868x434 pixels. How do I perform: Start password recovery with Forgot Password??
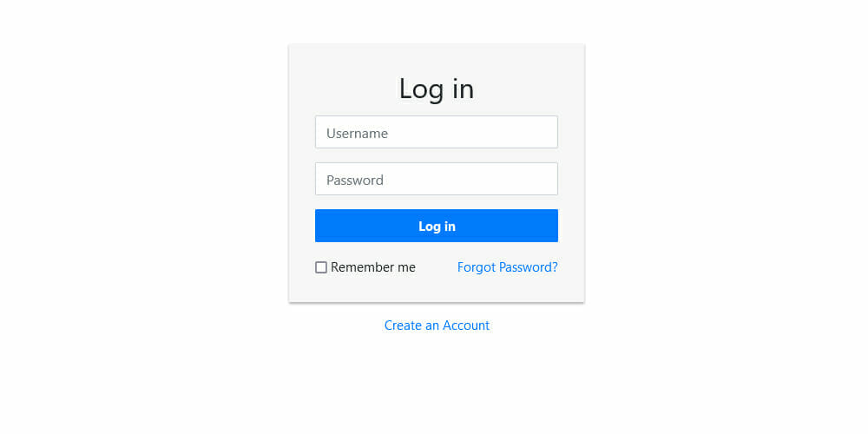click(508, 267)
